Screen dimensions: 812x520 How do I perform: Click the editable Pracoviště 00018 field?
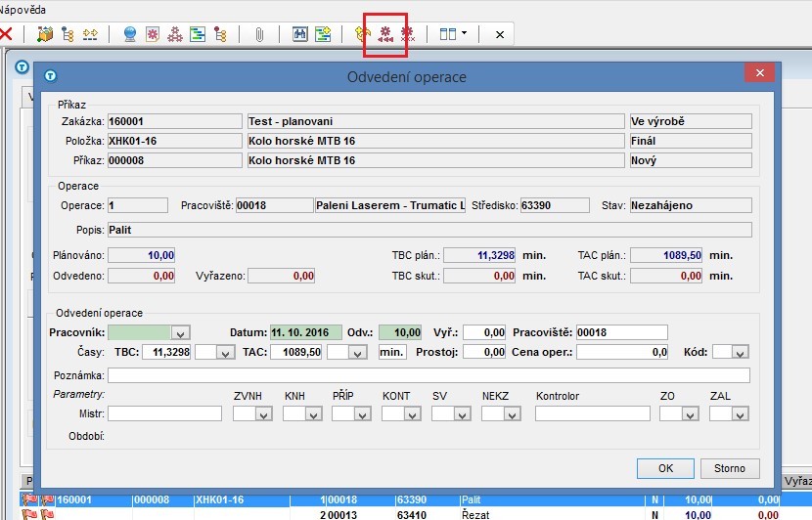tap(621, 332)
